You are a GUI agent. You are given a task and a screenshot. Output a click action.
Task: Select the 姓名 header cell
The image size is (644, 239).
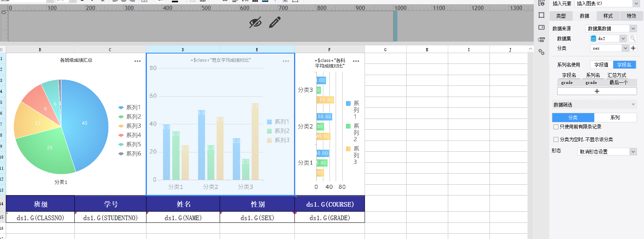[x=183, y=204]
